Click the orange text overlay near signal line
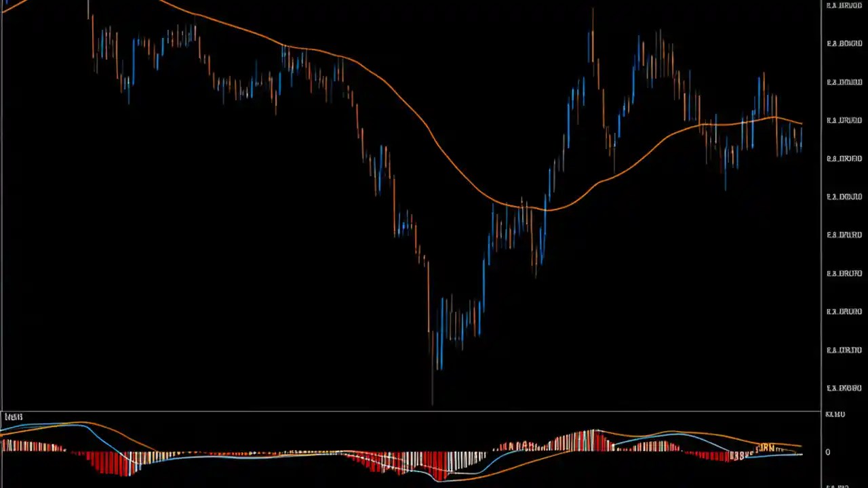Image resolution: width=868 pixels, height=488 pixels. click(x=765, y=447)
